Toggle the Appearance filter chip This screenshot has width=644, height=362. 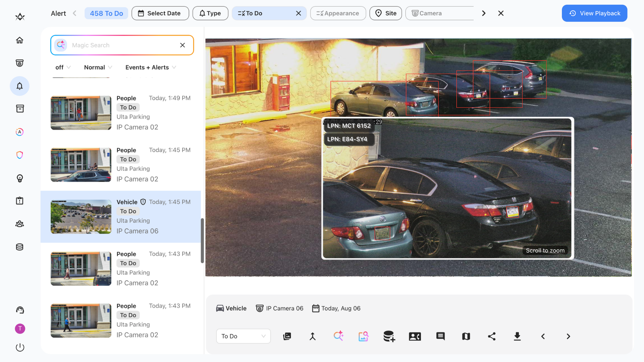(x=338, y=13)
